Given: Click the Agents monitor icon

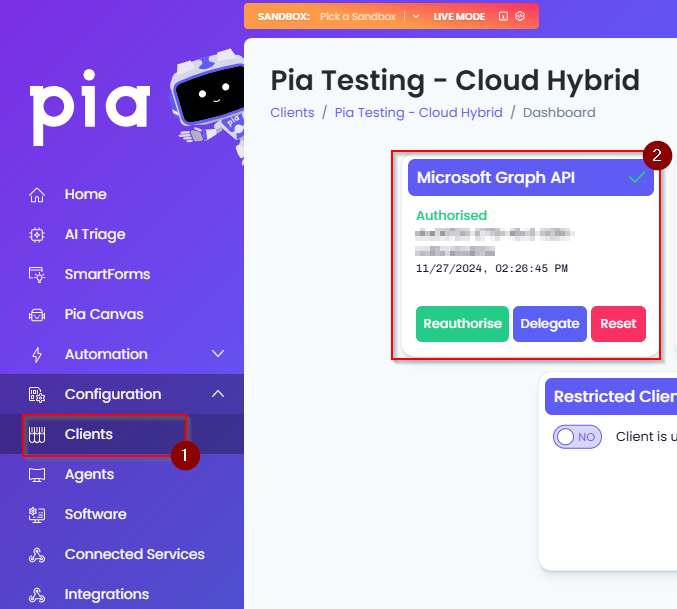Looking at the screenshot, I should click(37, 475).
